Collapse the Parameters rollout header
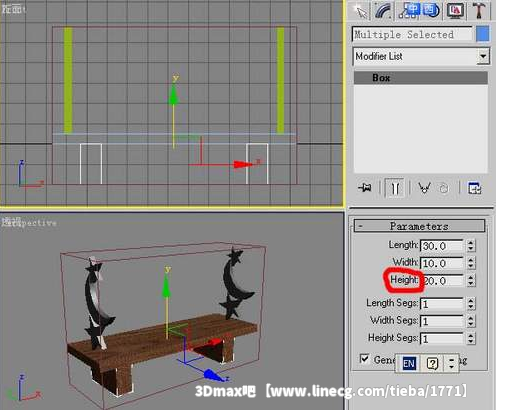This screenshot has width=507, height=410. (x=419, y=226)
